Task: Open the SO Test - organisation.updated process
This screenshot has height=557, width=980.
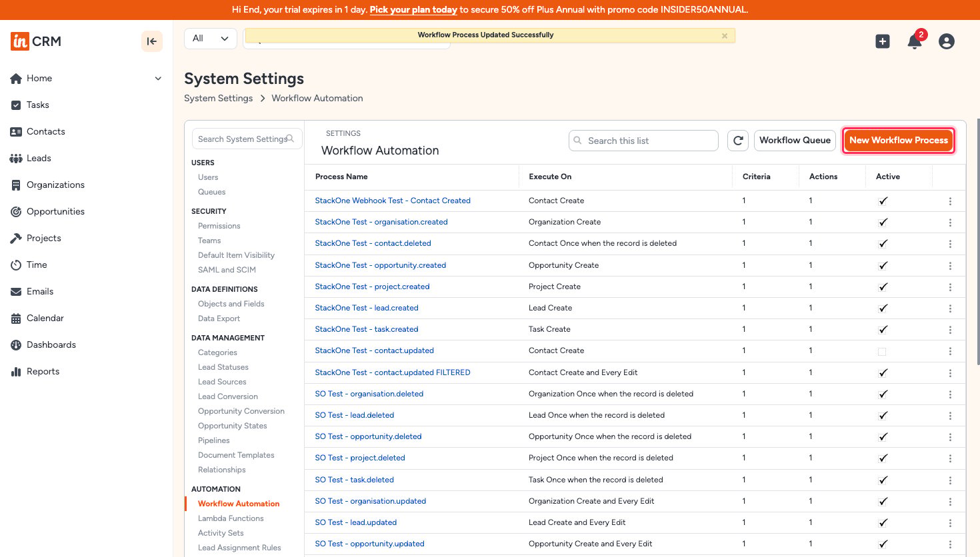Action: point(370,501)
